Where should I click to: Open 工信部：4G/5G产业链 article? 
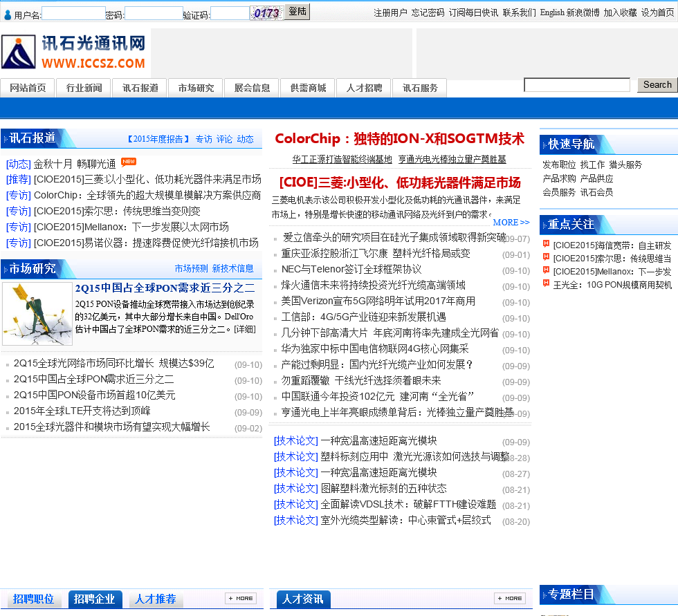pos(363,317)
